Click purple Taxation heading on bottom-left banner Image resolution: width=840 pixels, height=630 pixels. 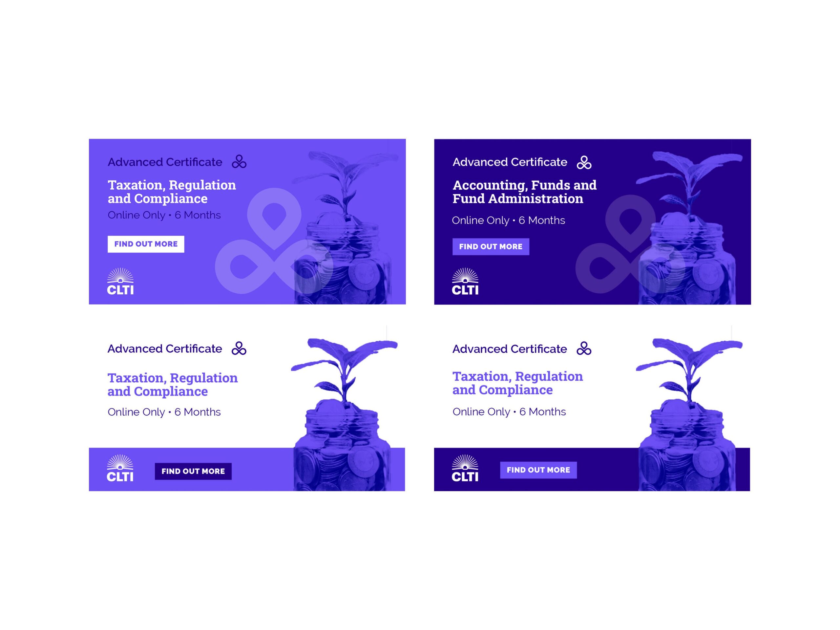pyautogui.click(x=173, y=385)
